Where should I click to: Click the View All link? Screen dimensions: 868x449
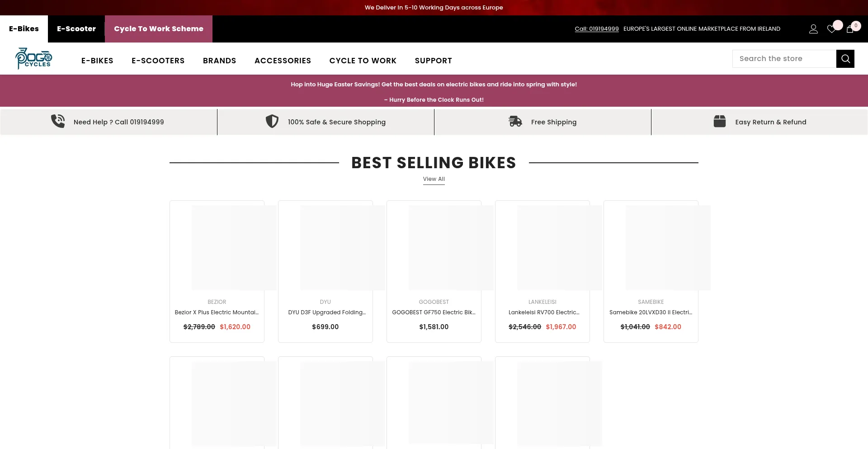coord(434,180)
